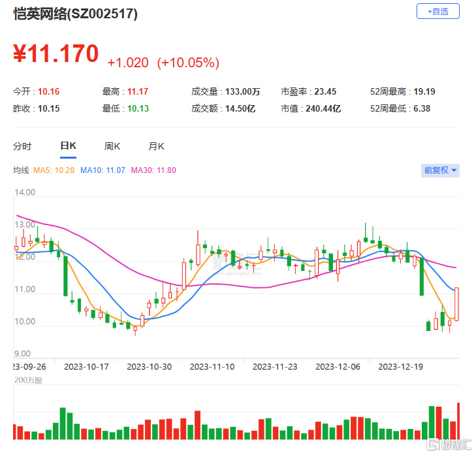Click the percentage change (+10.05%)

pos(188,63)
